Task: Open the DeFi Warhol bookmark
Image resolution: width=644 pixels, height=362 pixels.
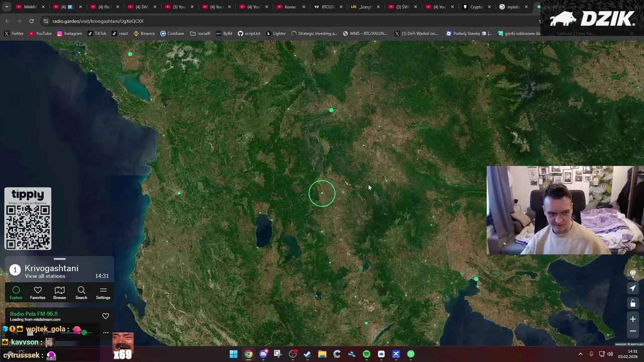Action: click(416, 33)
